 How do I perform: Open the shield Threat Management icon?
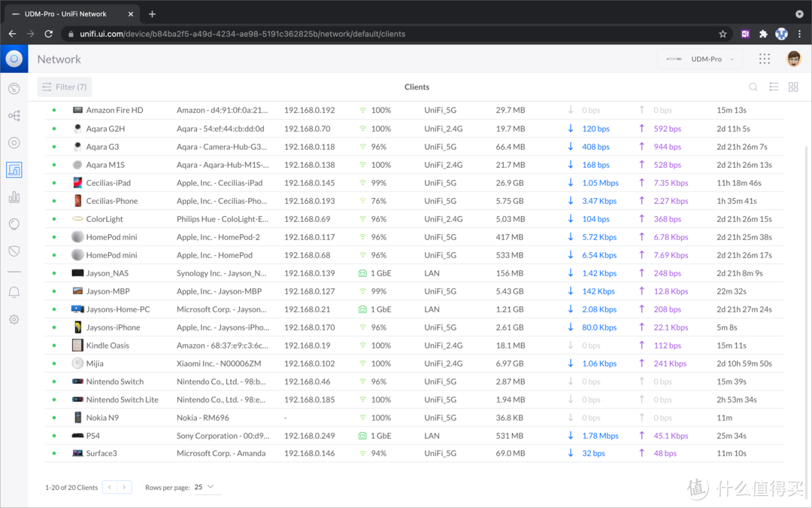click(14, 251)
